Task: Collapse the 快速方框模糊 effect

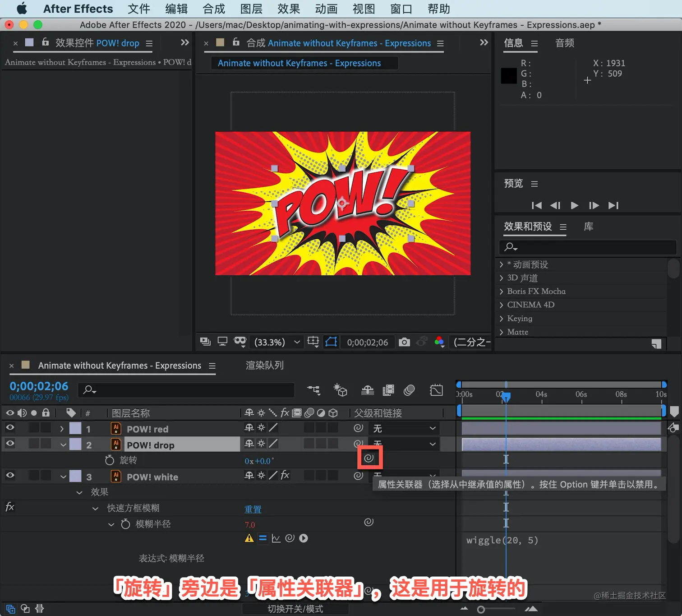Action: pyautogui.click(x=95, y=509)
